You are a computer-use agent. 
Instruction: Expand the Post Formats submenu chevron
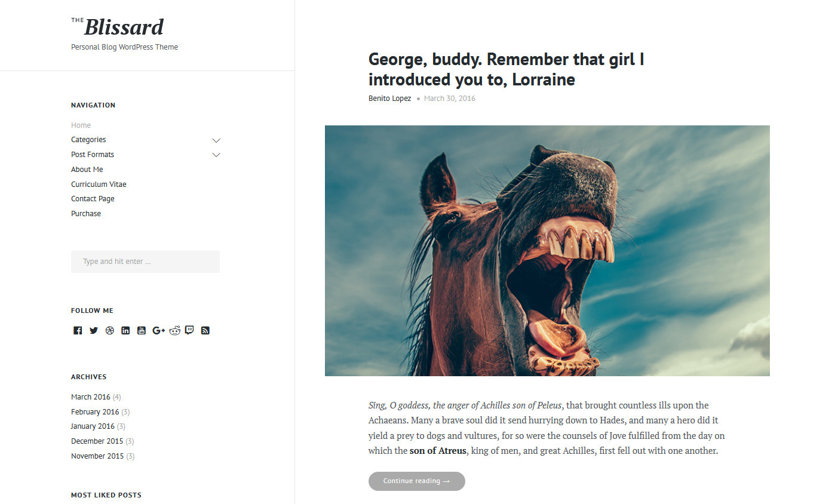click(216, 155)
